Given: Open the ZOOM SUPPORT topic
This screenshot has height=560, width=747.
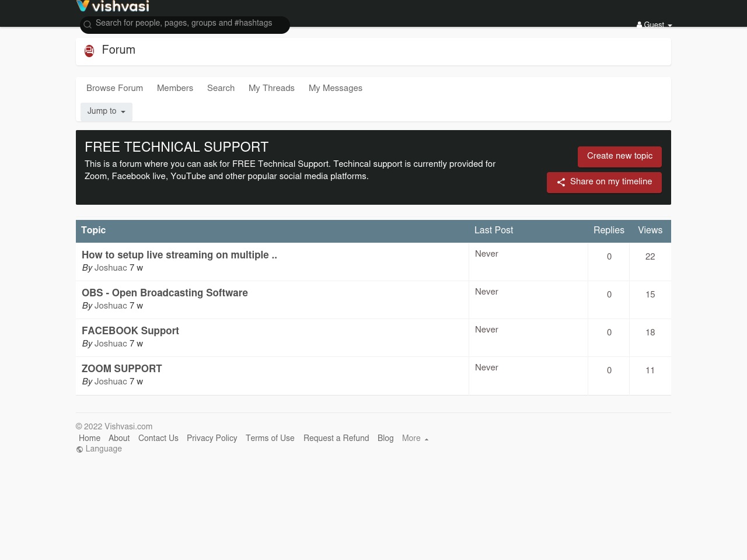Looking at the screenshot, I should tap(122, 369).
